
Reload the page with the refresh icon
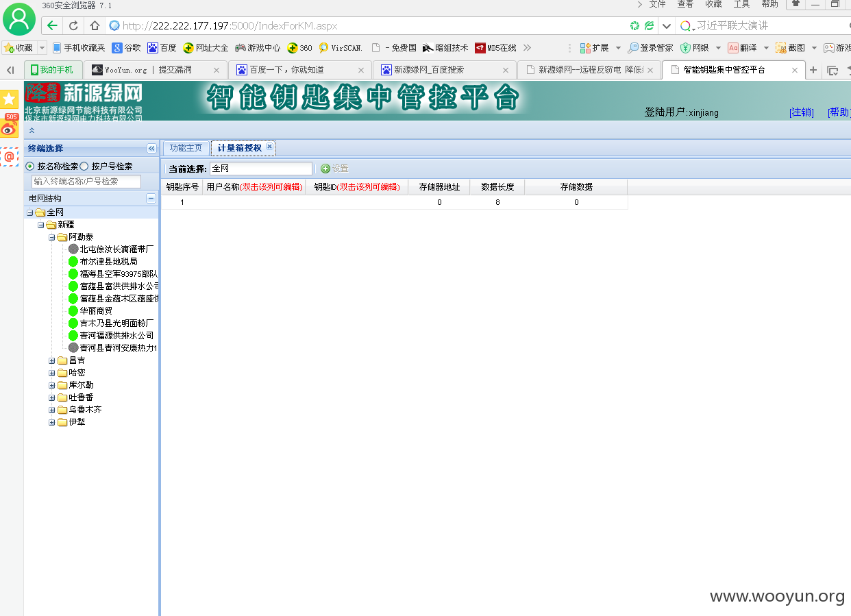click(x=73, y=26)
